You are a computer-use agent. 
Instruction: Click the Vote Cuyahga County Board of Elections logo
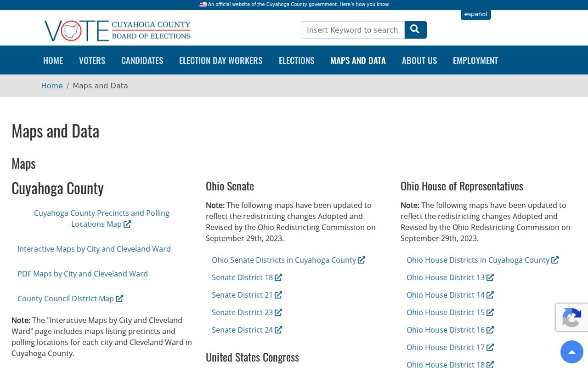[118, 30]
